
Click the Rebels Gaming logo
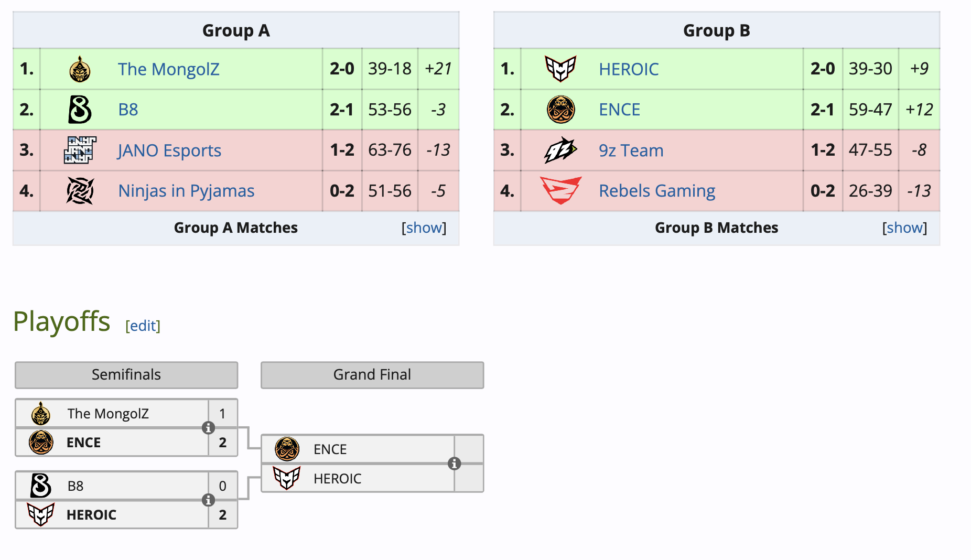[x=560, y=191]
